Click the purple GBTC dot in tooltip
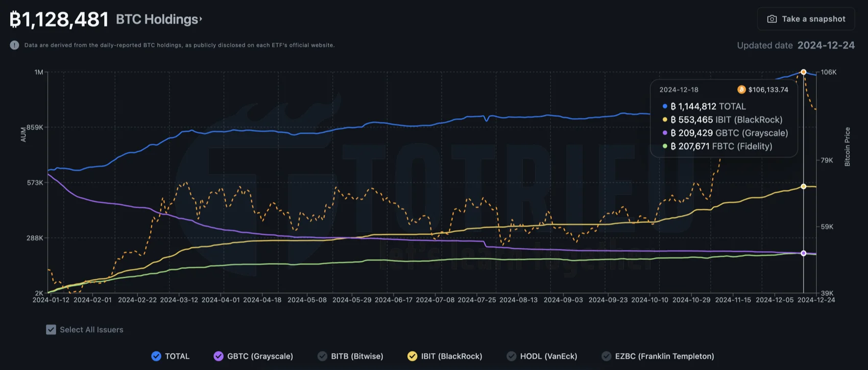The width and height of the screenshot is (868, 370). 665,133
